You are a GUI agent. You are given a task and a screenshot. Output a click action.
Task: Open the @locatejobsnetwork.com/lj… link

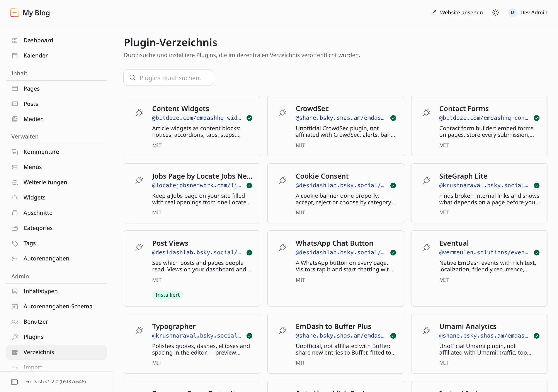click(x=196, y=185)
